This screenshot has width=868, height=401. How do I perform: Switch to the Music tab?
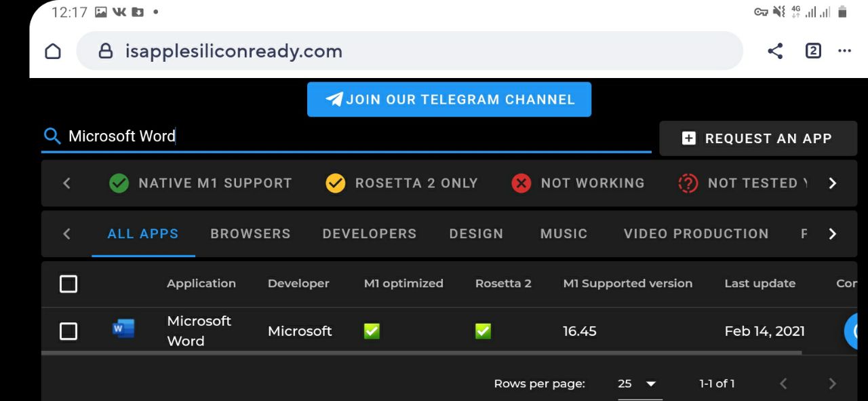coord(564,233)
